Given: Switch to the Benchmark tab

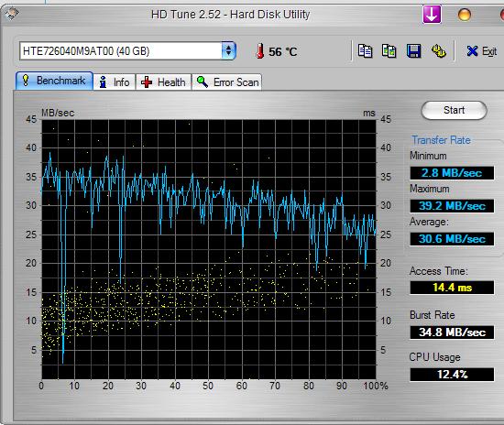Looking at the screenshot, I should coord(54,81).
